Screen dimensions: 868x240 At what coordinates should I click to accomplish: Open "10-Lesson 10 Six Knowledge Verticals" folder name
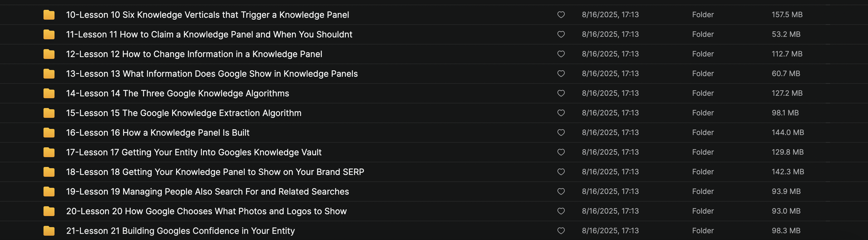[x=207, y=15]
